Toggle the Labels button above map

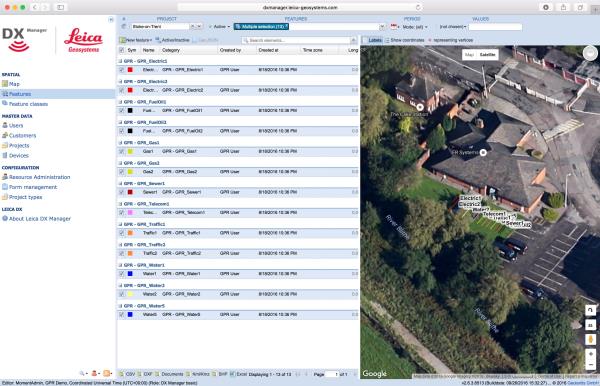pyautogui.click(x=372, y=40)
